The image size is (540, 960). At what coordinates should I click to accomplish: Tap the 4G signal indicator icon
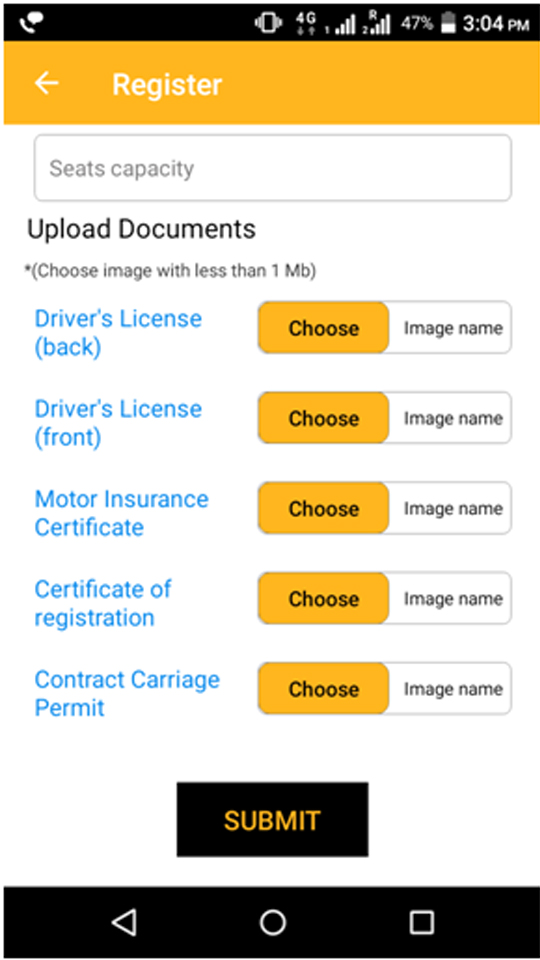coord(306,23)
